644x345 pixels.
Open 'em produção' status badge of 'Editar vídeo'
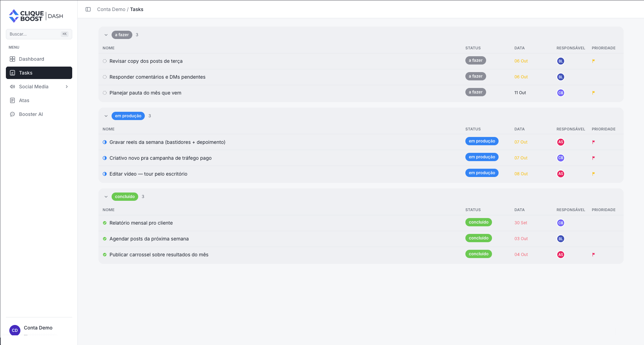pyautogui.click(x=482, y=173)
